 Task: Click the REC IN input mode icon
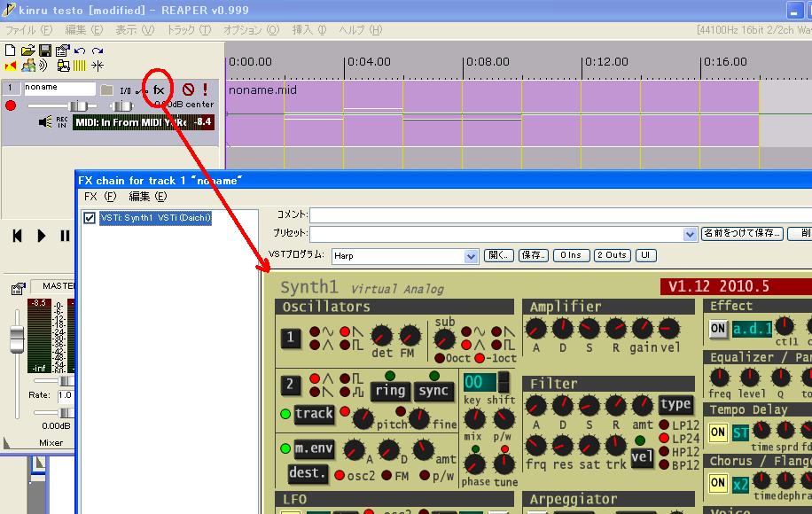pos(62,122)
